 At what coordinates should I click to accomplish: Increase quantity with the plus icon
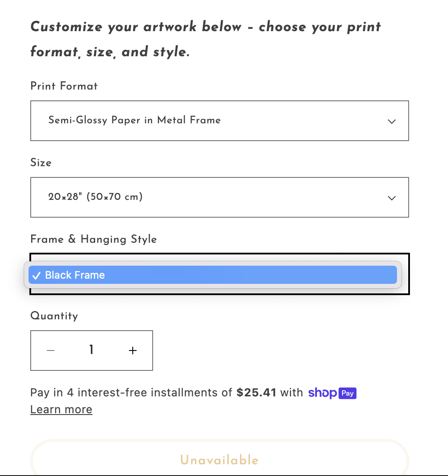pyautogui.click(x=133, y=351)
